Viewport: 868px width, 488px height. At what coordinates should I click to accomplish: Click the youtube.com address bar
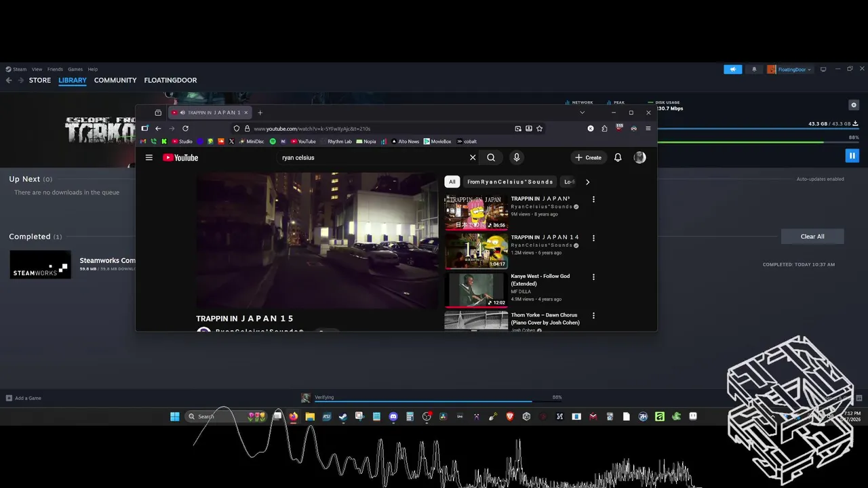click(x=387, y=128)
